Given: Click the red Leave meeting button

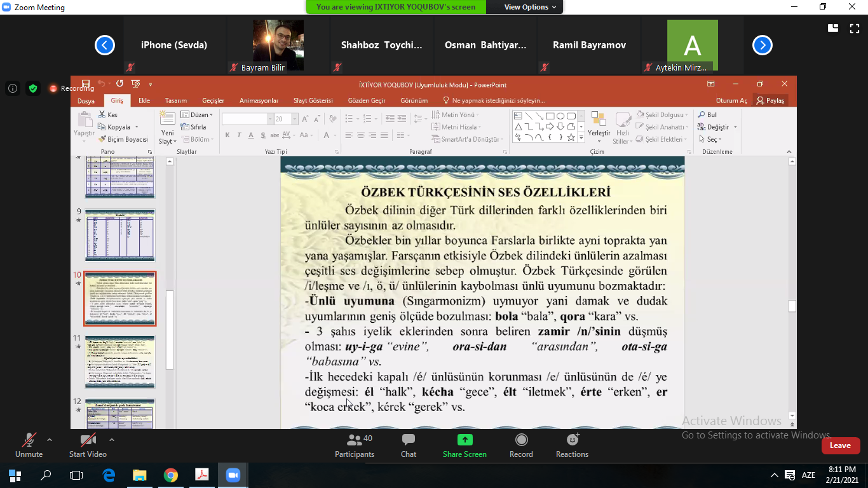Looking at the screenshot, I should point(840,445).
